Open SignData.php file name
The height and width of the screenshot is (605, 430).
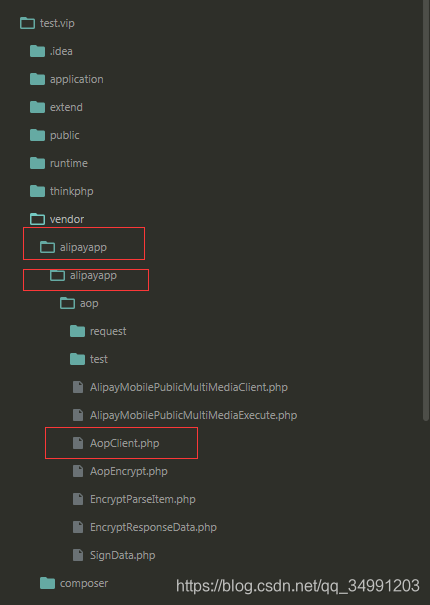click(x=122, y=555)
